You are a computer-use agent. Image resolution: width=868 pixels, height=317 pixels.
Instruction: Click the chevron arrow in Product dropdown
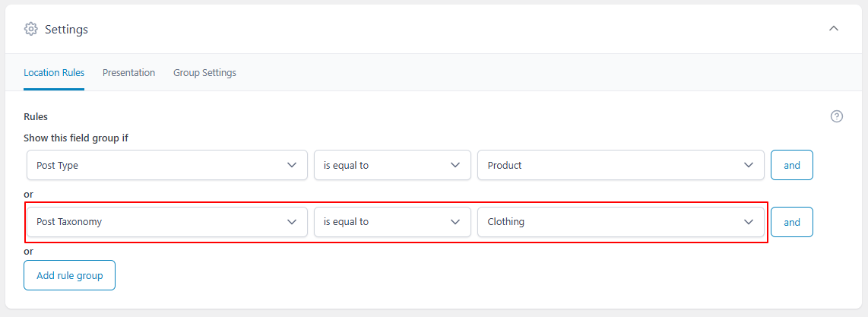(x=748, y=165)
